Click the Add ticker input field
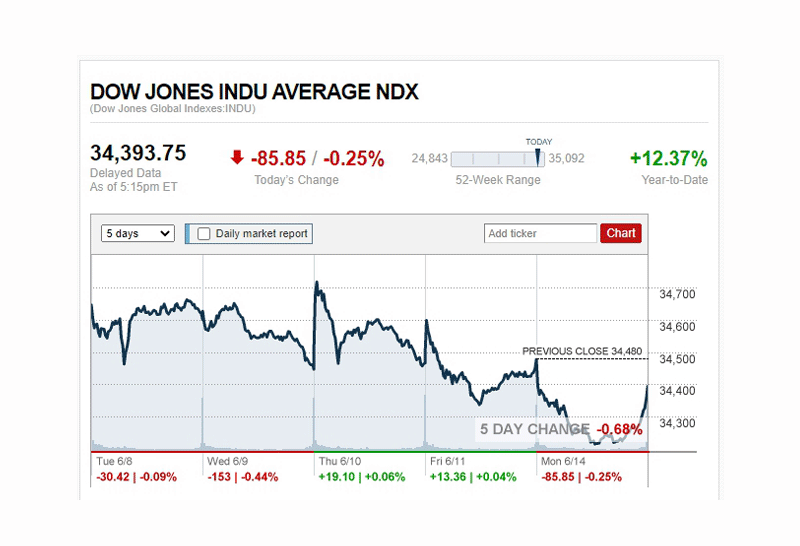The image size is (800, 546). [x=540, y=233]
